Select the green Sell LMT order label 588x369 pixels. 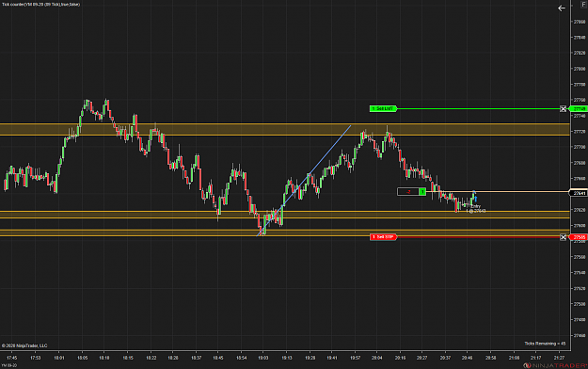(x=383, y=109)
